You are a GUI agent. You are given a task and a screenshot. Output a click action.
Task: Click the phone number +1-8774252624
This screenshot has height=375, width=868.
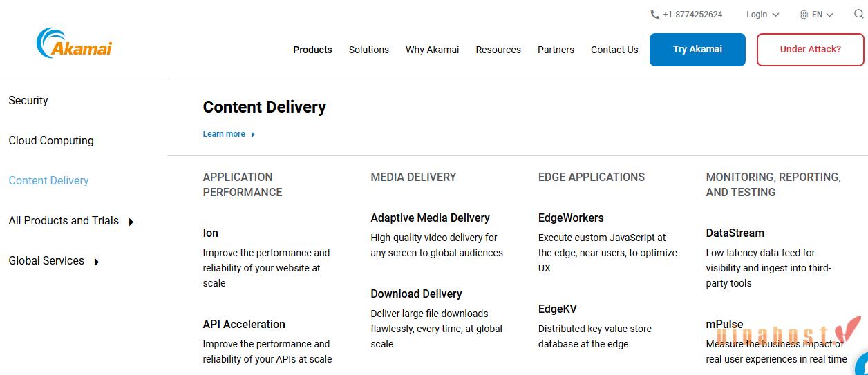(692, 15)
